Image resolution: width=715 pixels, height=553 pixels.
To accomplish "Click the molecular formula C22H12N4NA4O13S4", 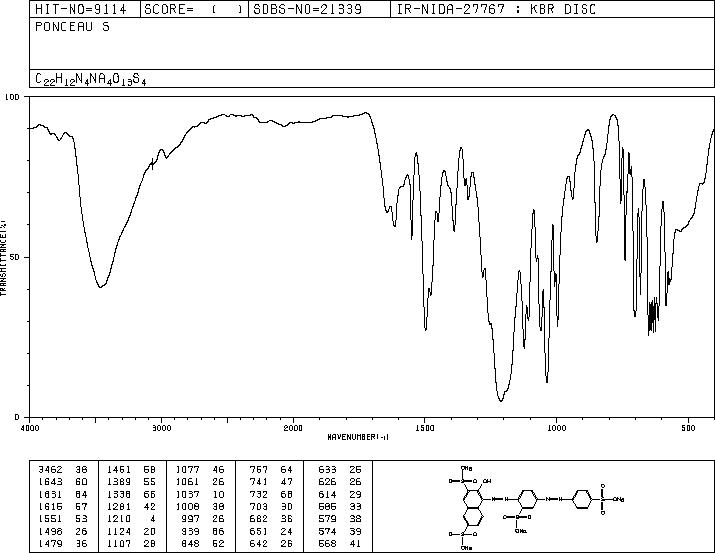I will click(x=90, y=79).
